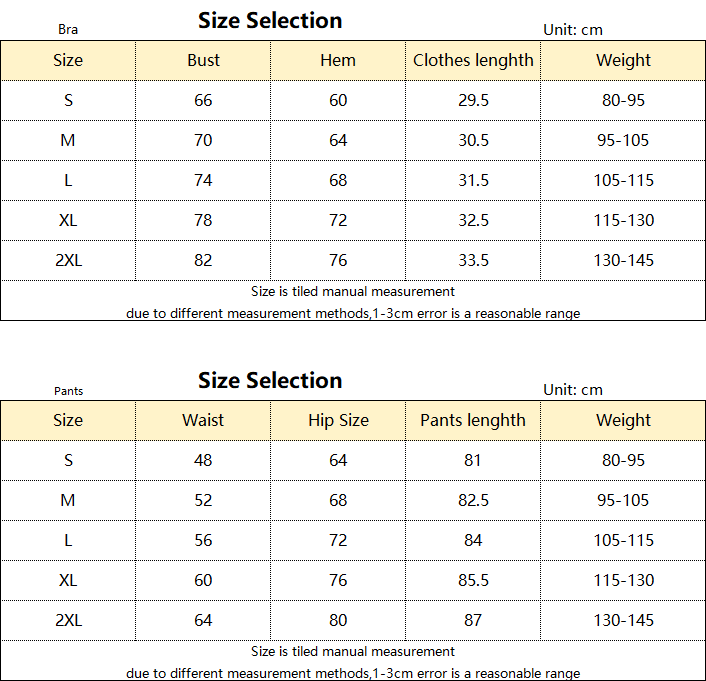Select the 66 bust value cell

(203, 100)
